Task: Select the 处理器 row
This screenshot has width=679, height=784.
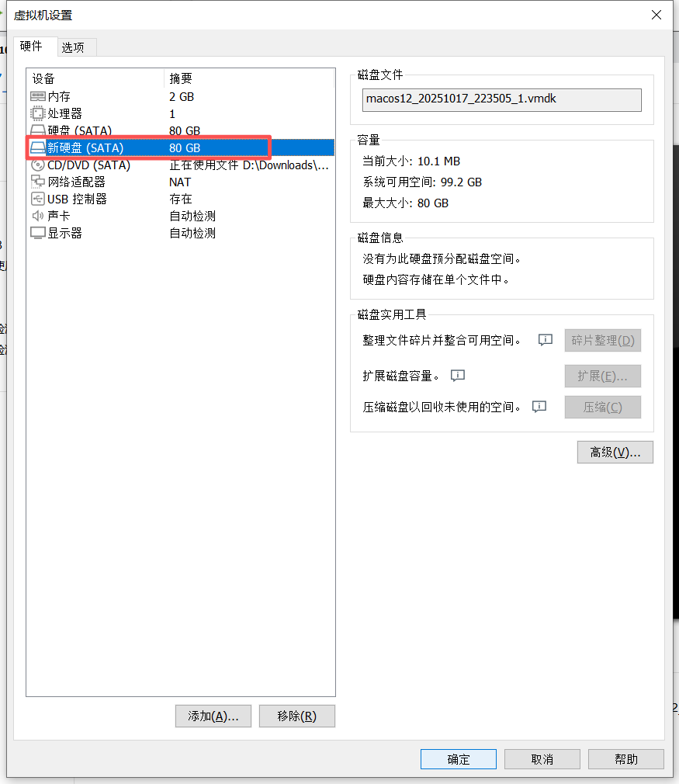Action: (181, 113)
